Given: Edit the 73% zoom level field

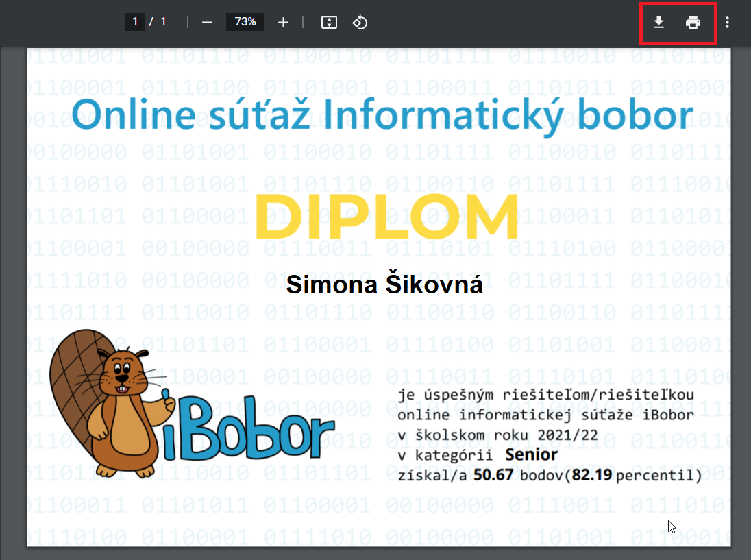Looking at the screenshot, I should pos(245,21).
